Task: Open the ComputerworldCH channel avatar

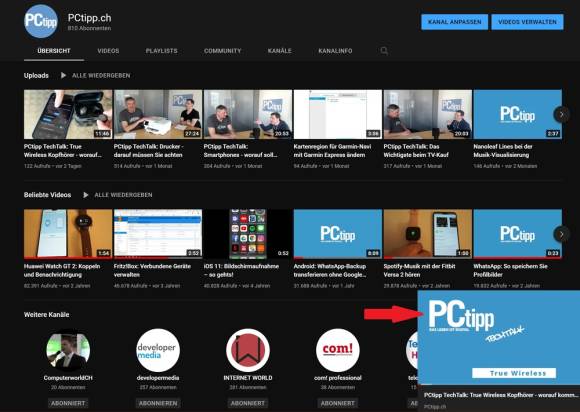Action: pyautogui.click(x=68, y=350)
